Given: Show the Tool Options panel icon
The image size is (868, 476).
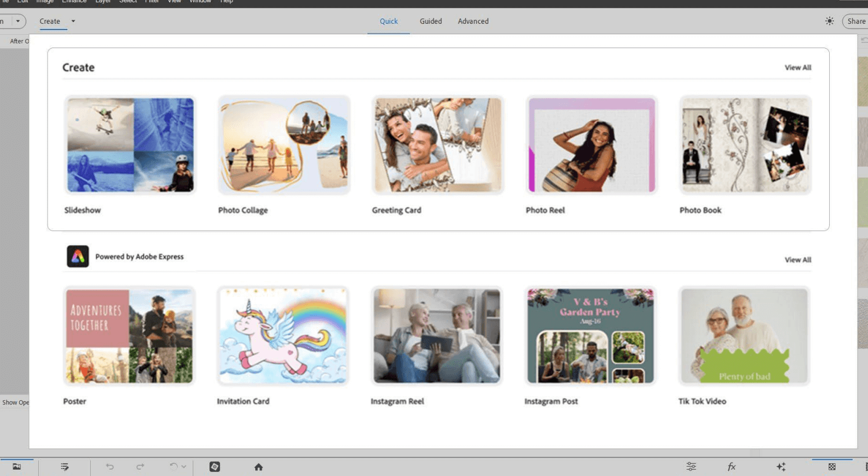Looking at the screenshot, I should pos(64,467).
